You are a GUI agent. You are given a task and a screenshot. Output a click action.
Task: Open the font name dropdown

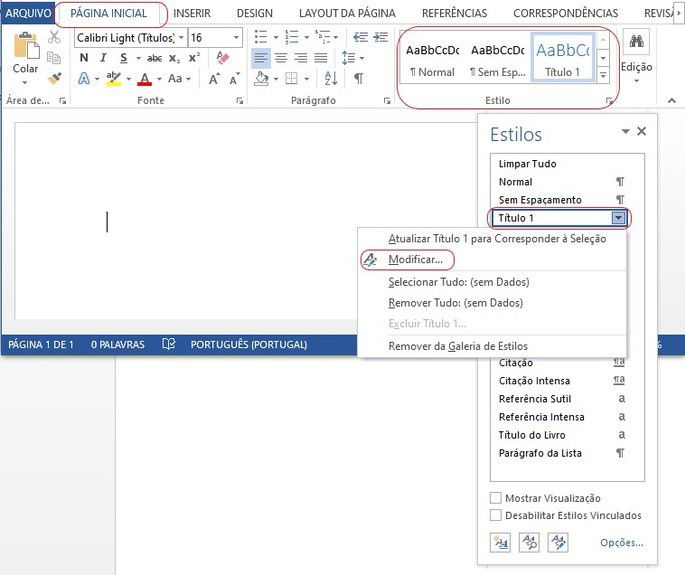pos(181,38)
